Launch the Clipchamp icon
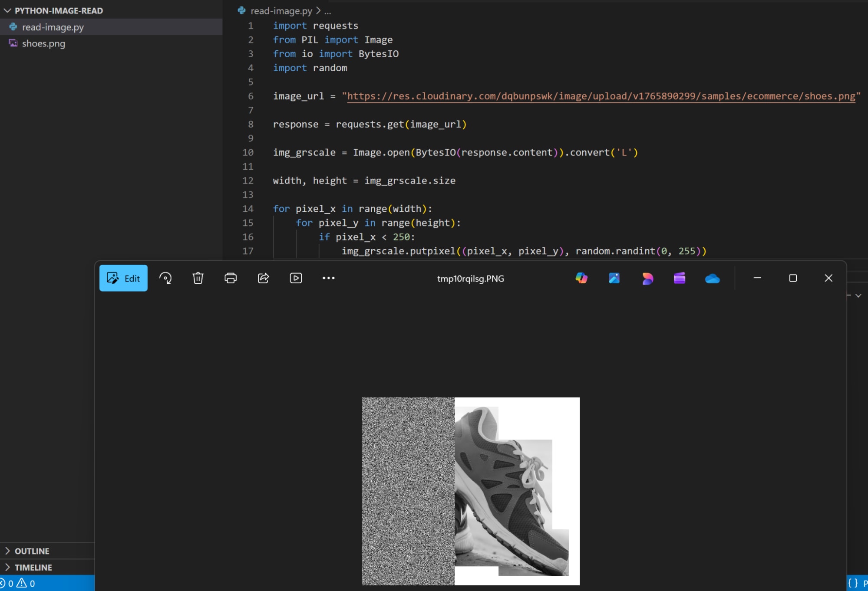The height and width of the screenshot is (591, 868). point(680,278)
